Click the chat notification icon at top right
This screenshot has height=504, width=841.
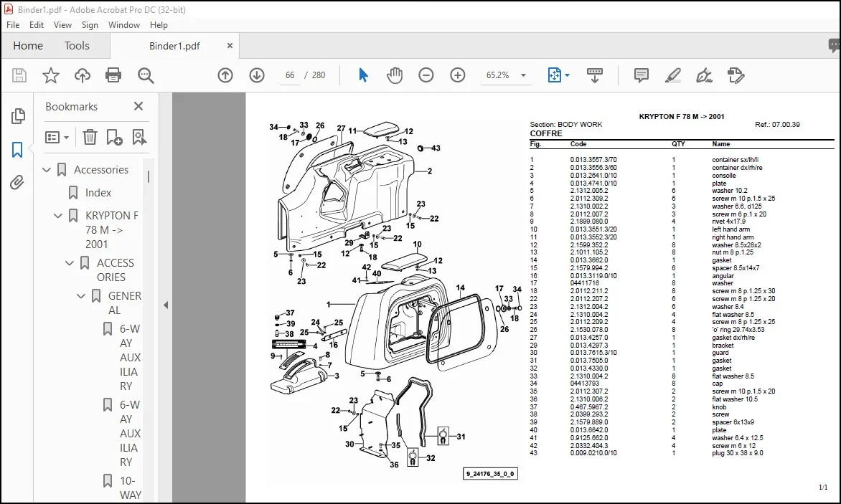pos(834,46)
